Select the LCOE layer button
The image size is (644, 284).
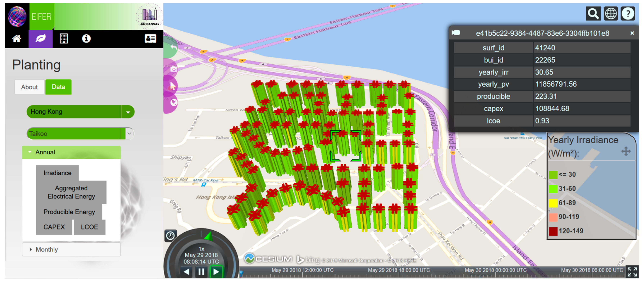pyautogui.click(x=89, y=227)
